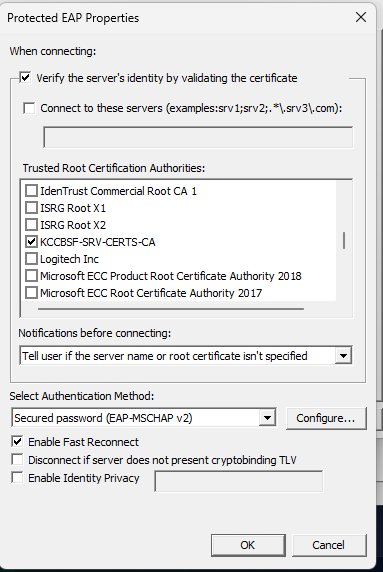Viewport: 383px width, 572px height.
Task: Check Microsoft ECC Product Root Certificate Authority 2018
Action: [31, 276]
